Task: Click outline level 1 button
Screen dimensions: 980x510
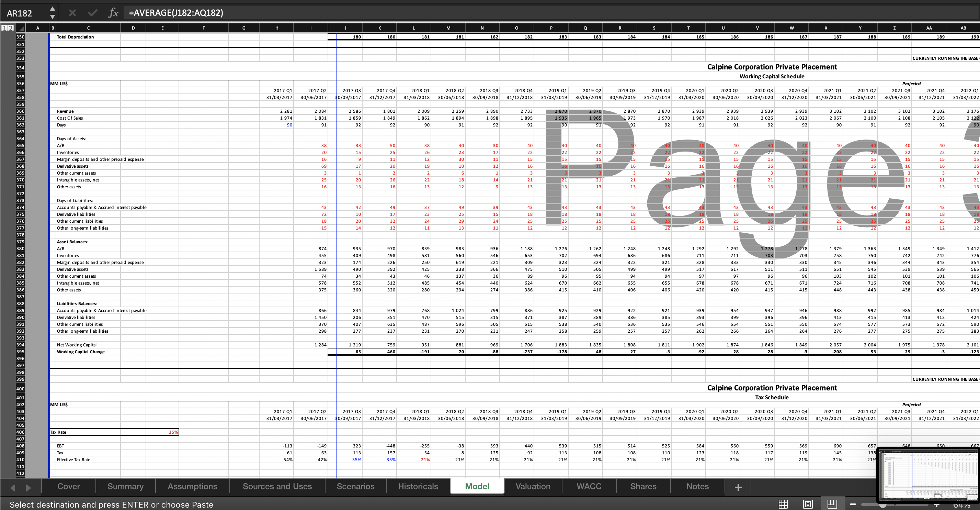Action: [x=4, y=28]
